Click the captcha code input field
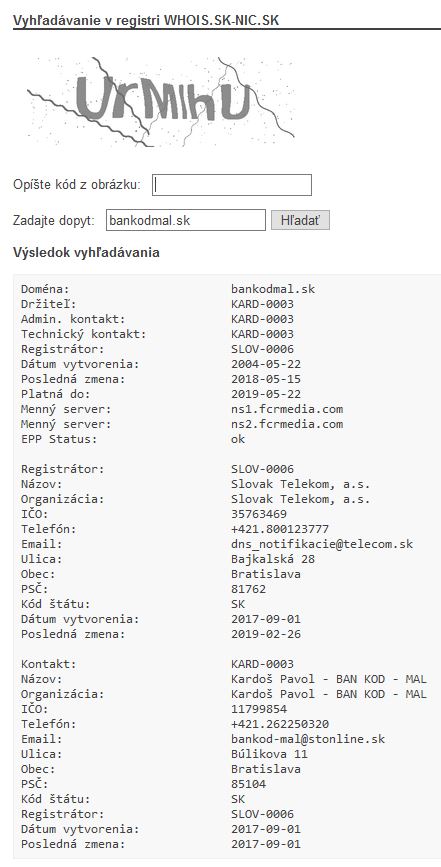The height and width of the screenshot is (867, 441). (x=232, y=185)
